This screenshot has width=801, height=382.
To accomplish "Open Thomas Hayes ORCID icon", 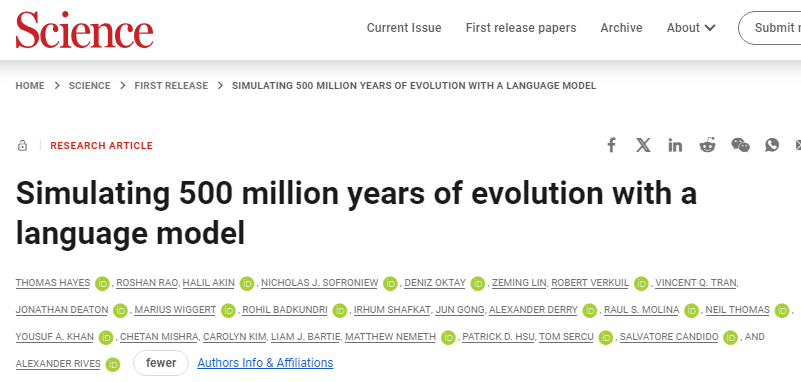I will click(102, 283).
